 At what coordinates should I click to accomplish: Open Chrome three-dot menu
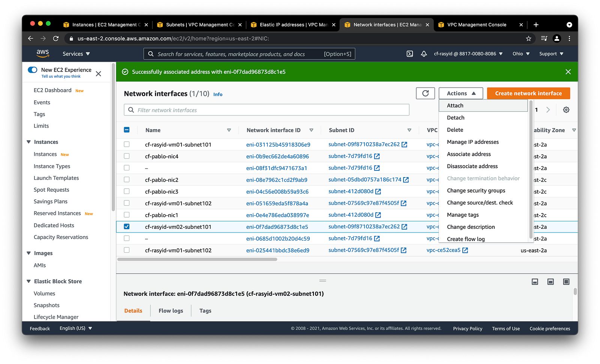click(569, 38)
